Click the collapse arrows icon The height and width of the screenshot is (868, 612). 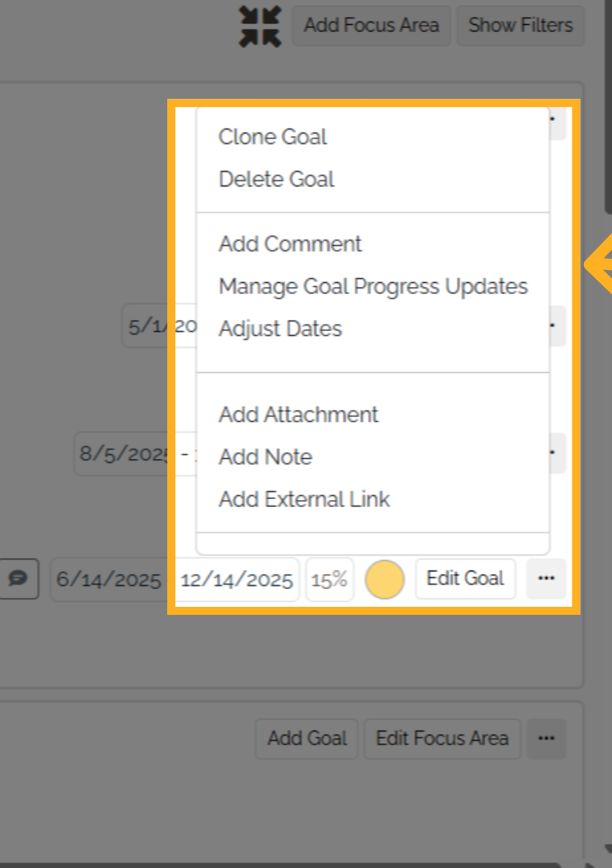point(260,26)
